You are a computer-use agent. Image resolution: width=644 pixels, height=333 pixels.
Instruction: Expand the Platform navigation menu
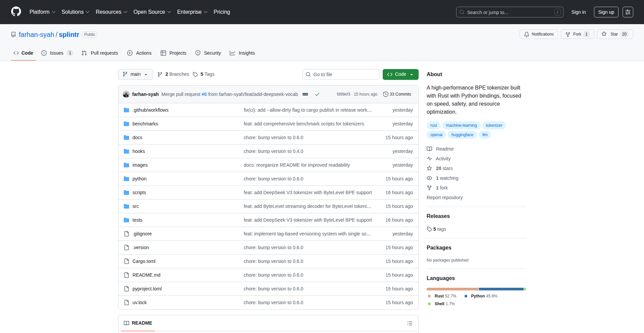[x=42, y=12]
